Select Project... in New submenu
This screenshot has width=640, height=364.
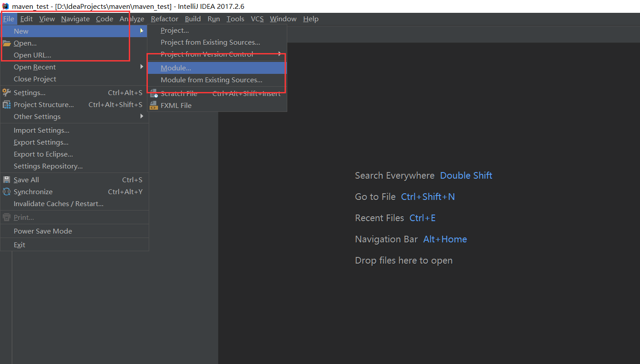point(217,30)
